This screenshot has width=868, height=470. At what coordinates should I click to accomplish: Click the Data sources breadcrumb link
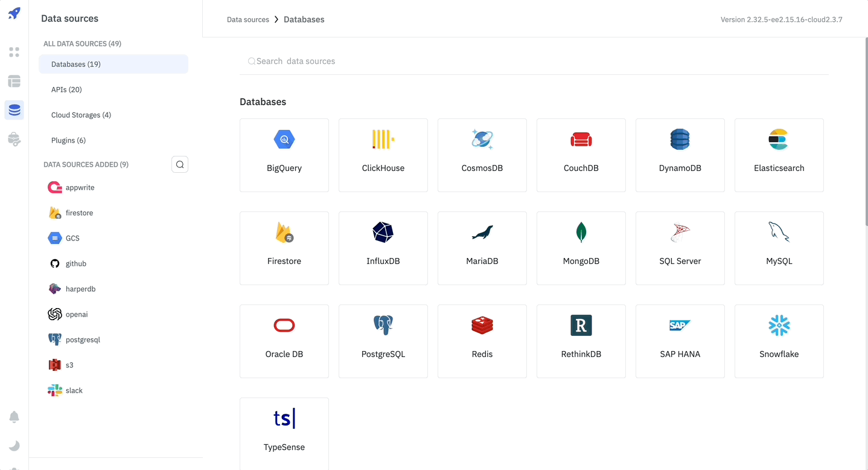tap(248, 19)
